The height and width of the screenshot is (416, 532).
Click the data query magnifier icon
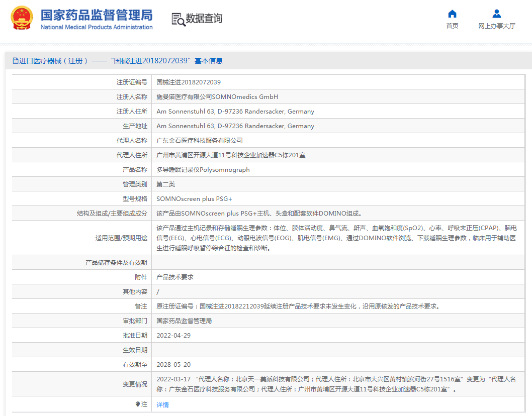pos(178,19)
